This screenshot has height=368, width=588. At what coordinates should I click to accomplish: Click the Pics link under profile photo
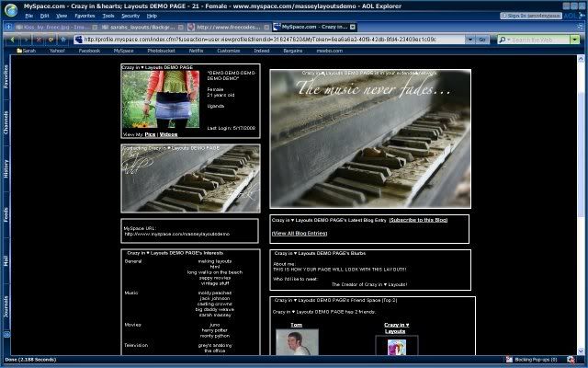[x=150, y=134]
